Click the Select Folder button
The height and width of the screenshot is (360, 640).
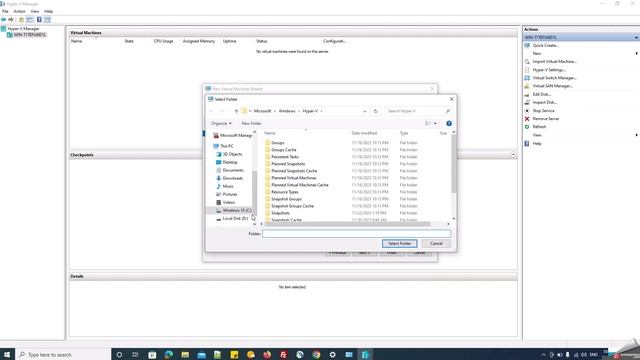pyautogui.click(x=399, y=243)
